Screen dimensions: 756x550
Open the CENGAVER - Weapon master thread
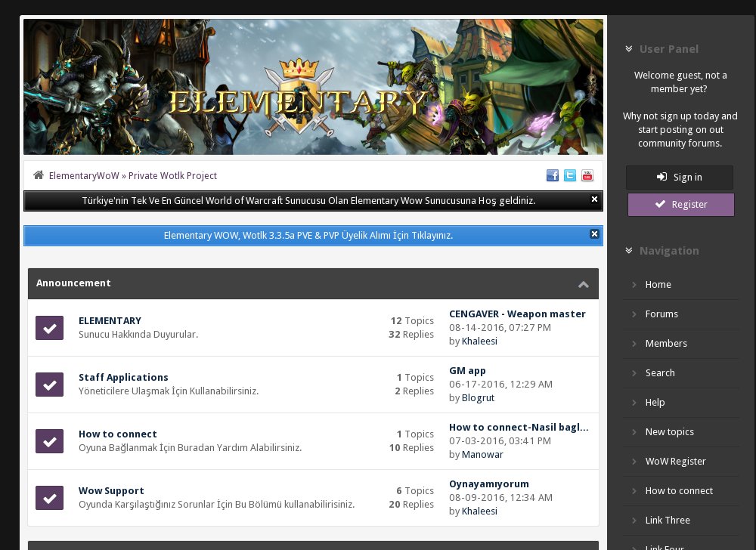click(517, 314)
